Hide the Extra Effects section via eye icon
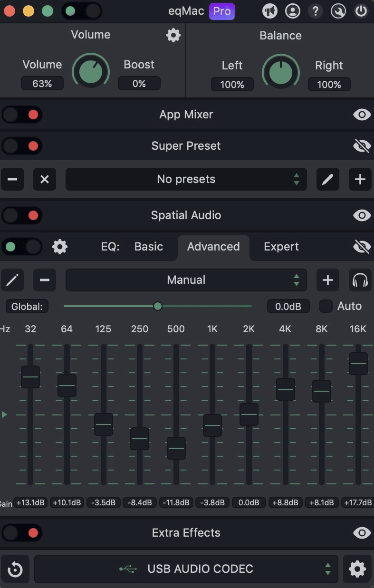The width and height of the screenshot is (374, 588). 362,533
